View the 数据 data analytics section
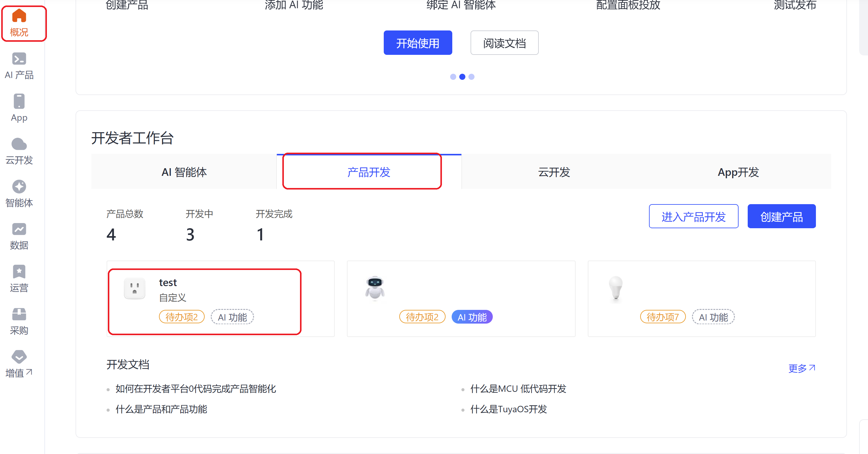Image resolution: width=868 pixels, height=454 pixels. pyautogui.click(x=19, y=236)
